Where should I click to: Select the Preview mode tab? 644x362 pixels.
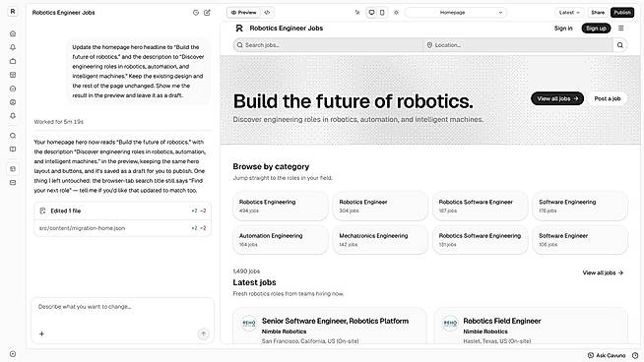[243, 13]
